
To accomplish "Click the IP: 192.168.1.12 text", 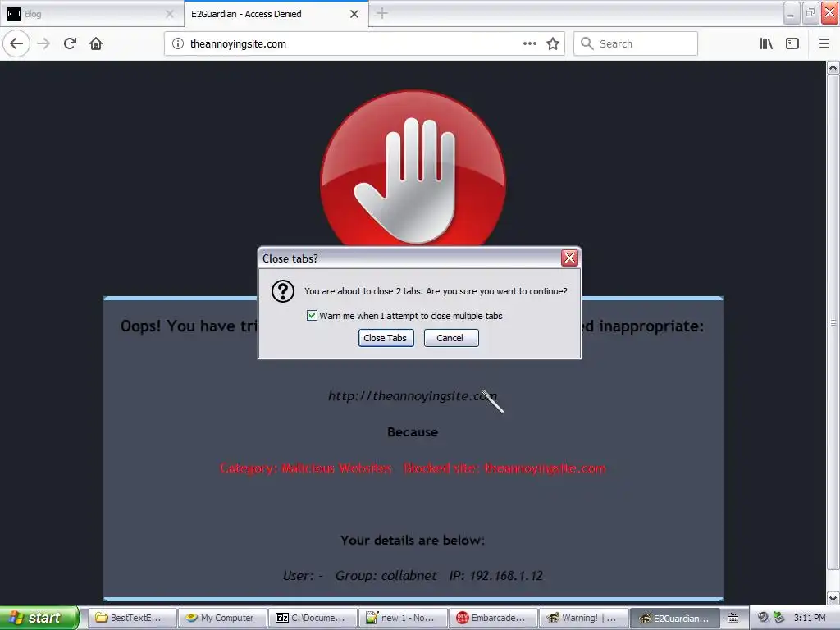I will pos(496,575).
